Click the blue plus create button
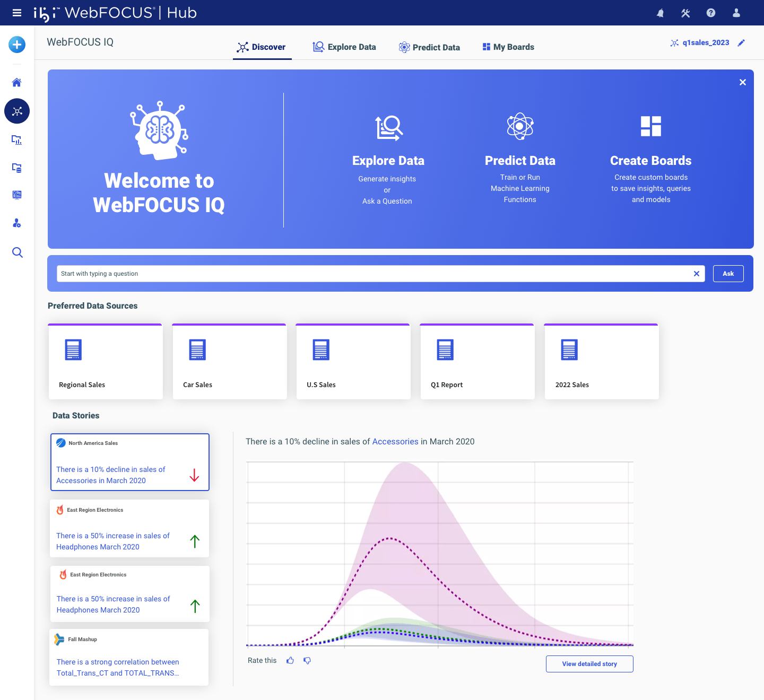This screenshot has height=700, width=764. click(17, 44)
